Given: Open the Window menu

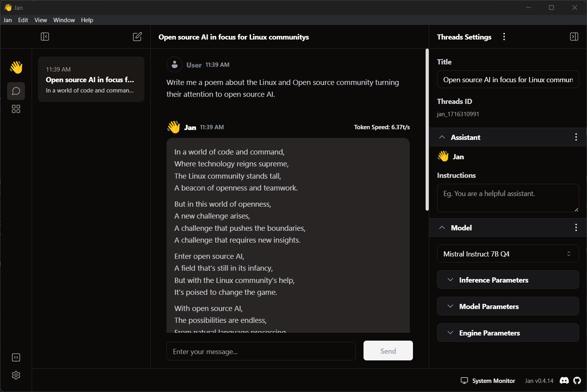Looking at the screenshot, I should point(64,20).
